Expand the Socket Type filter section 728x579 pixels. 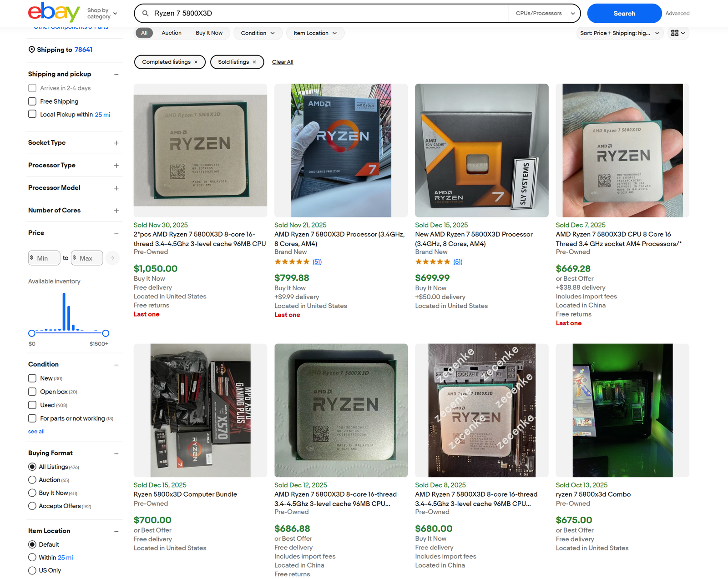pyautogui.click(x=116, y=142)
